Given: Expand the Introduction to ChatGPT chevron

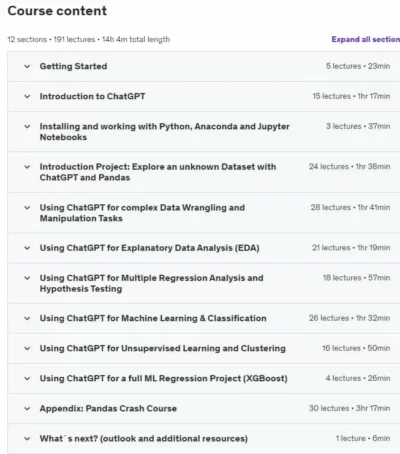Looking at the screenshot, I should [27, 97].
